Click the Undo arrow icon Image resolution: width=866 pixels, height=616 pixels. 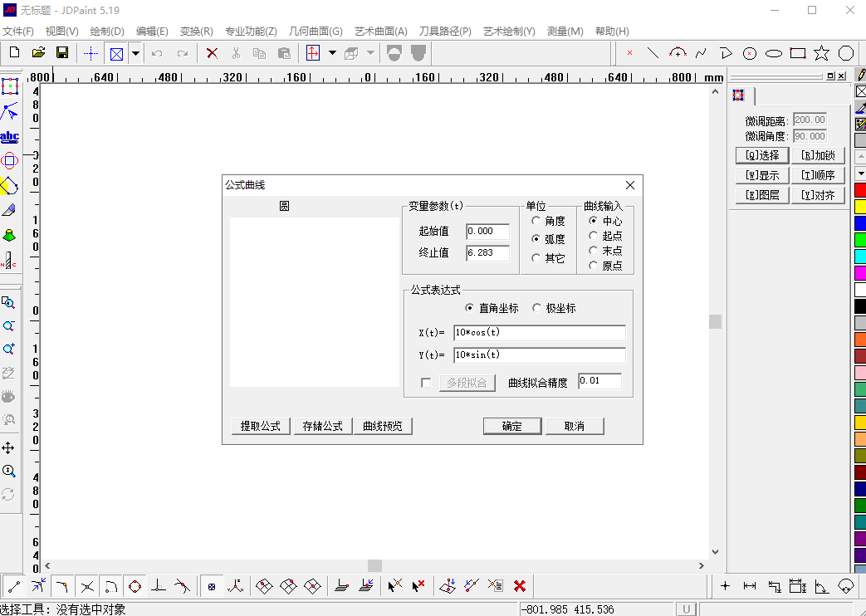(x=157, y=53)
